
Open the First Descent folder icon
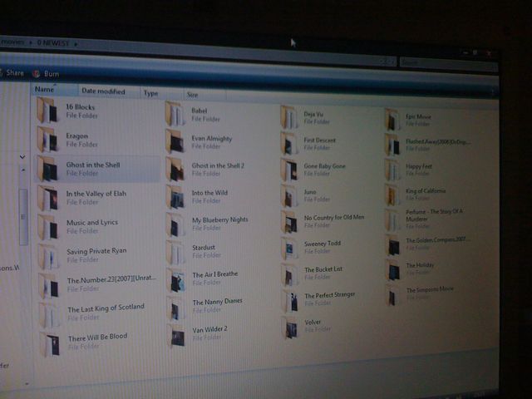pos(289,144)
